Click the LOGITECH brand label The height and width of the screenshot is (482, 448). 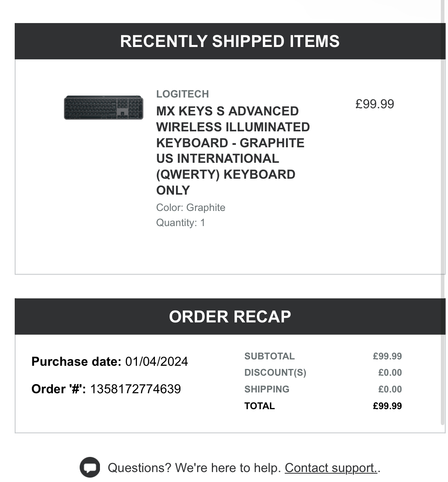tap(182, 94)
